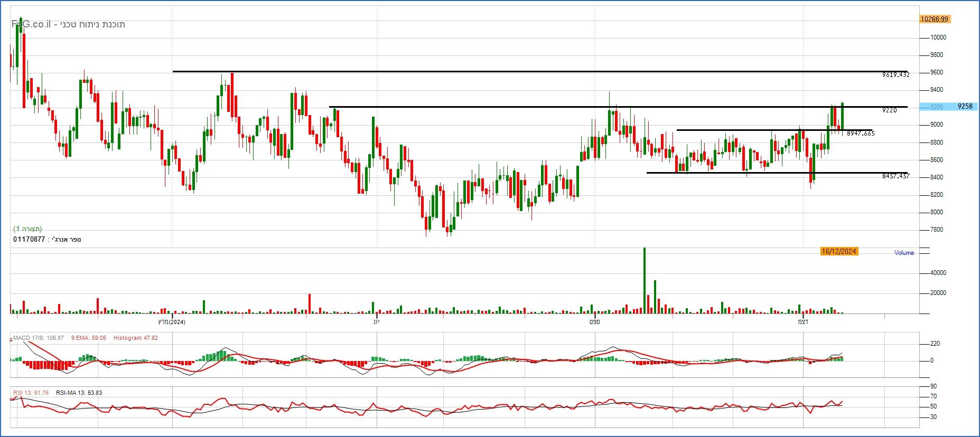Select the 8947.665 line label

coord(861,134)
